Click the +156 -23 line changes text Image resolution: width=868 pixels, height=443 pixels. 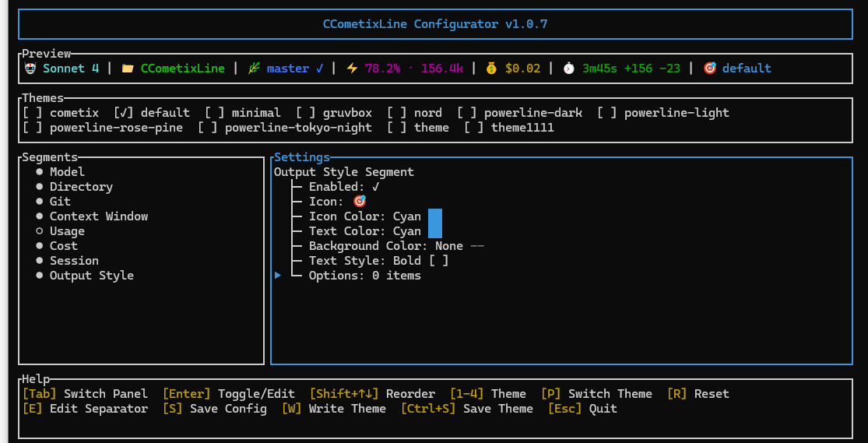[x=652, y=69]
